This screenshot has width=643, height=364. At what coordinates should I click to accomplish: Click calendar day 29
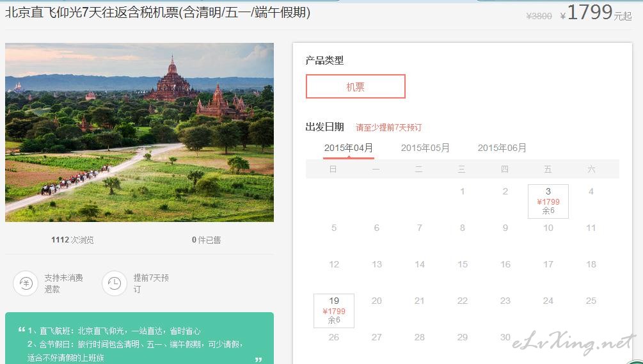(x=463, y=337)
